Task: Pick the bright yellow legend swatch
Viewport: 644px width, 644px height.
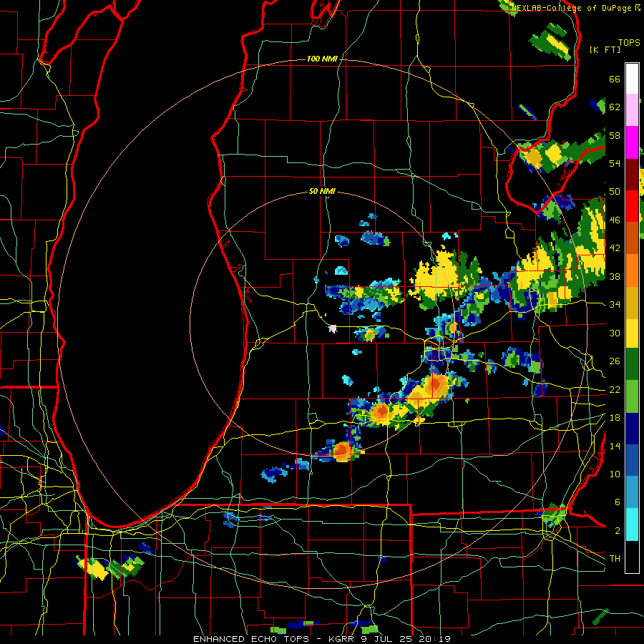Action: (x=632, y=333)
